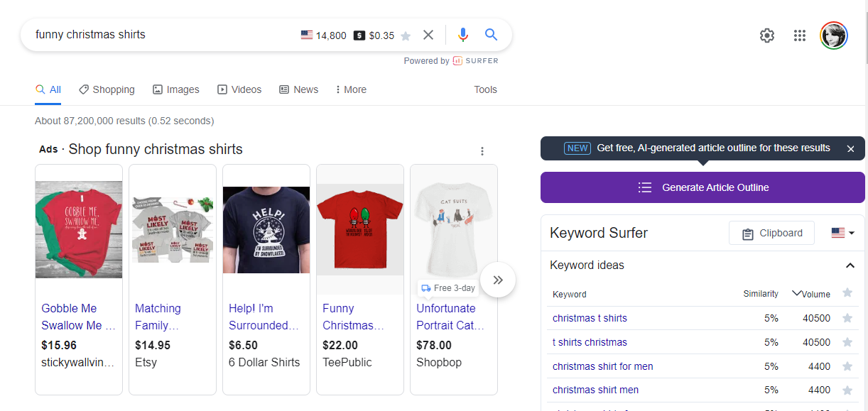Close the AI-generated outline tooltip
Viewport: 868px width, 411px height.
(x=851, y=148)
